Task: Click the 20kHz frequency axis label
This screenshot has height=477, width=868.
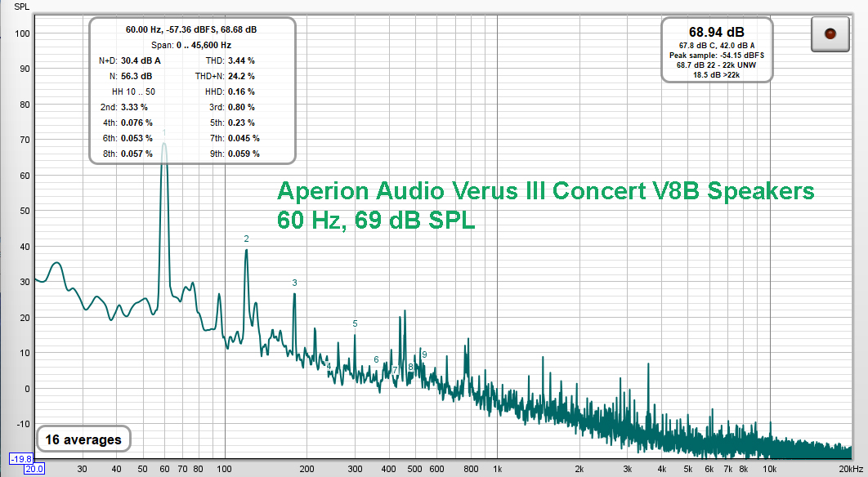Action: point(849,469)
